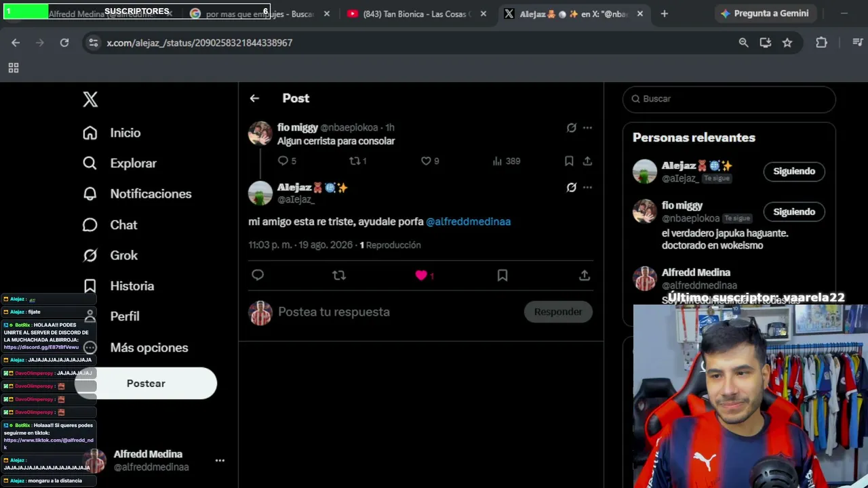The image size is (868, 488).
Task: Unfollow Alejaz via Siguiendo button
Action: (794, 171)
